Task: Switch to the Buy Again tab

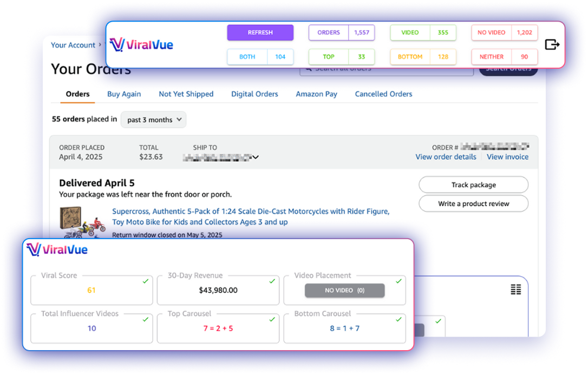Action: coord(124,94)
